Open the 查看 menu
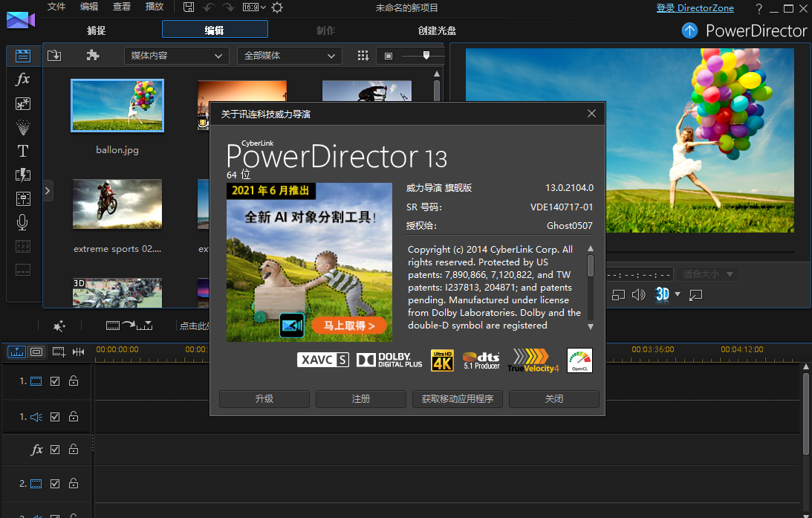 122,7
